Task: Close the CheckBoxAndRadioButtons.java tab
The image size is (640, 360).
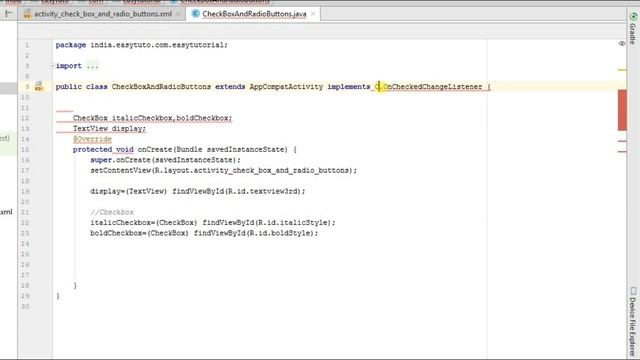Action: click(313, 14)
